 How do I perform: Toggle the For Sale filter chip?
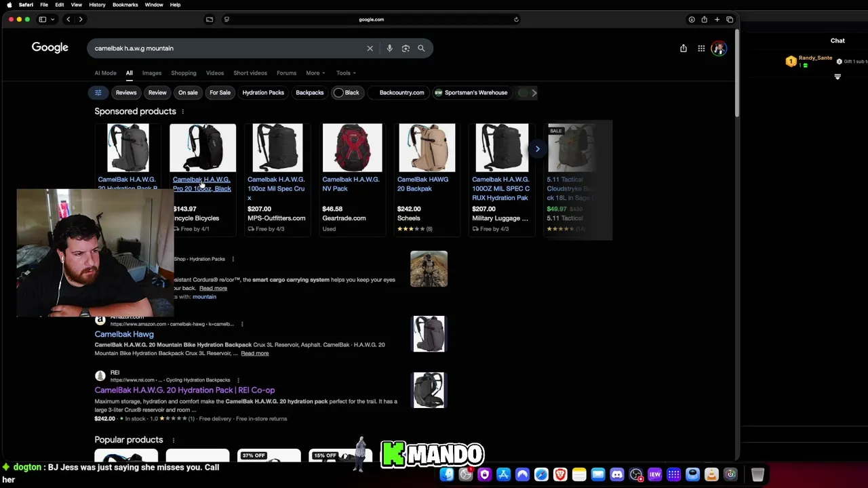click(x=220, y=93)
